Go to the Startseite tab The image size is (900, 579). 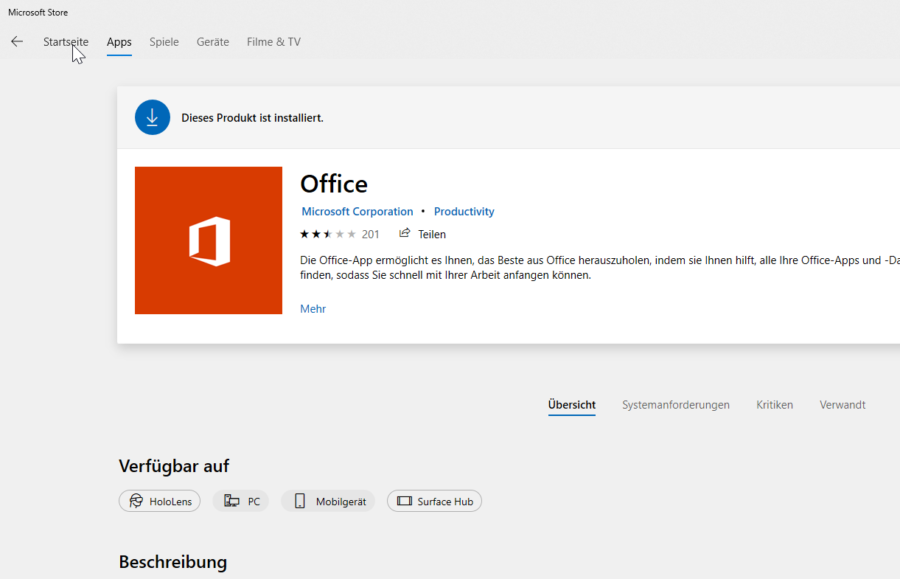coord(66,42)
